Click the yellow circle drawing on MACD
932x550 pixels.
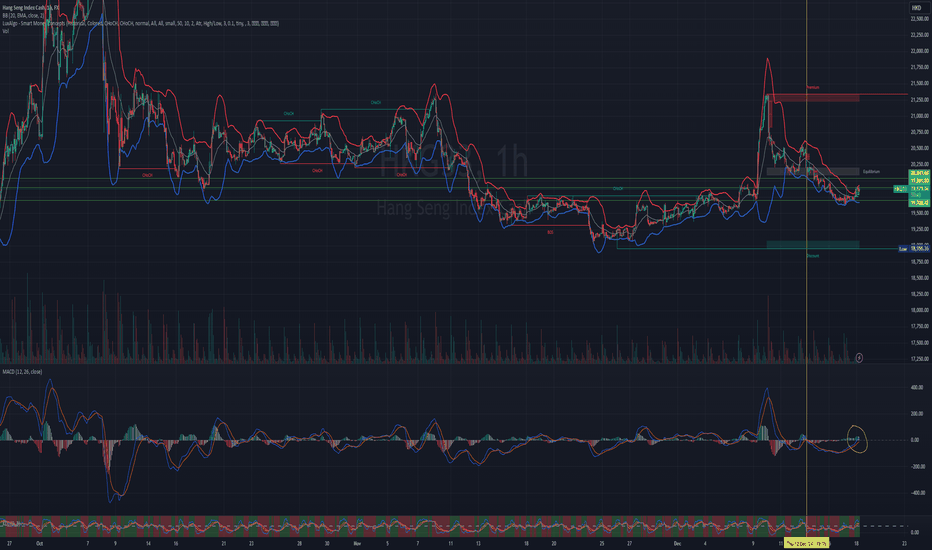coord(855,438)
